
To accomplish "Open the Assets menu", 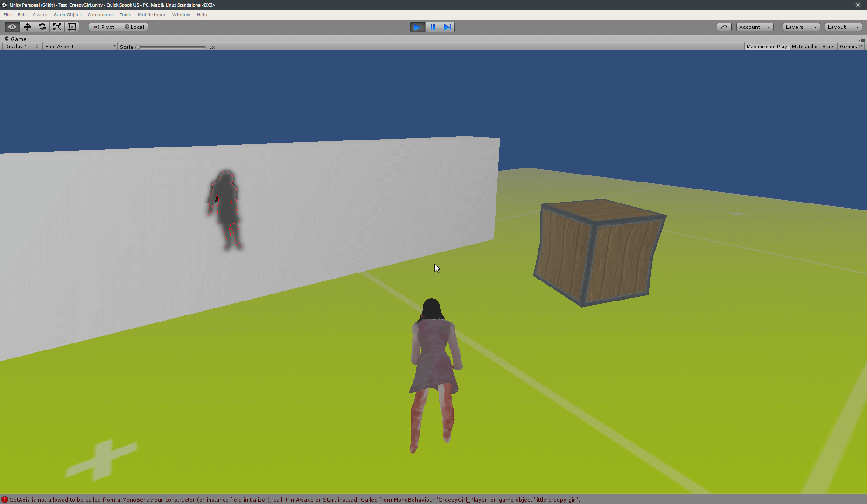I will pyautogui.click(x=40, y=15).
